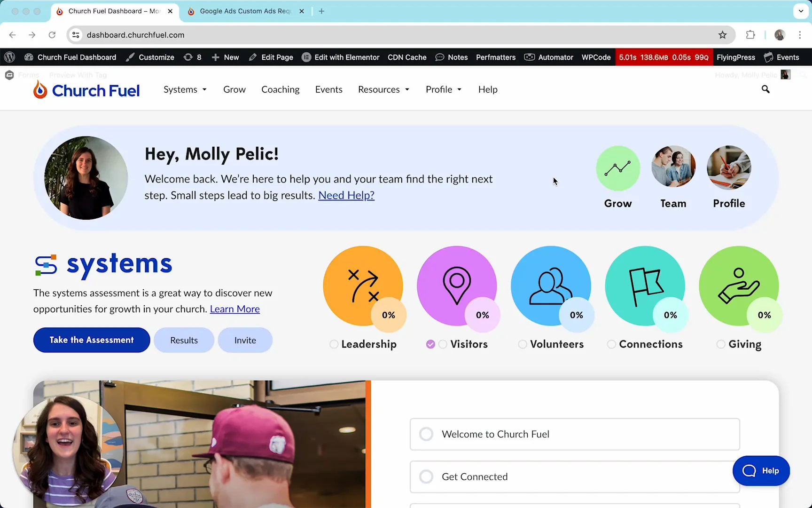Viewport: 812px width, 508px height.
Task: Open the search icon in the navigation bar
Action: click(x=765, y=89)
